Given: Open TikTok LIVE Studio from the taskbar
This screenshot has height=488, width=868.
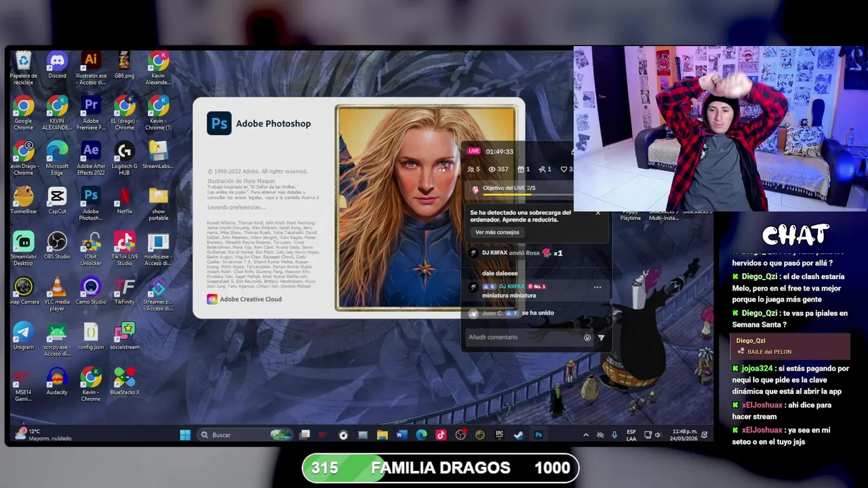Looking at the screenshot, I should coord(441,435).
